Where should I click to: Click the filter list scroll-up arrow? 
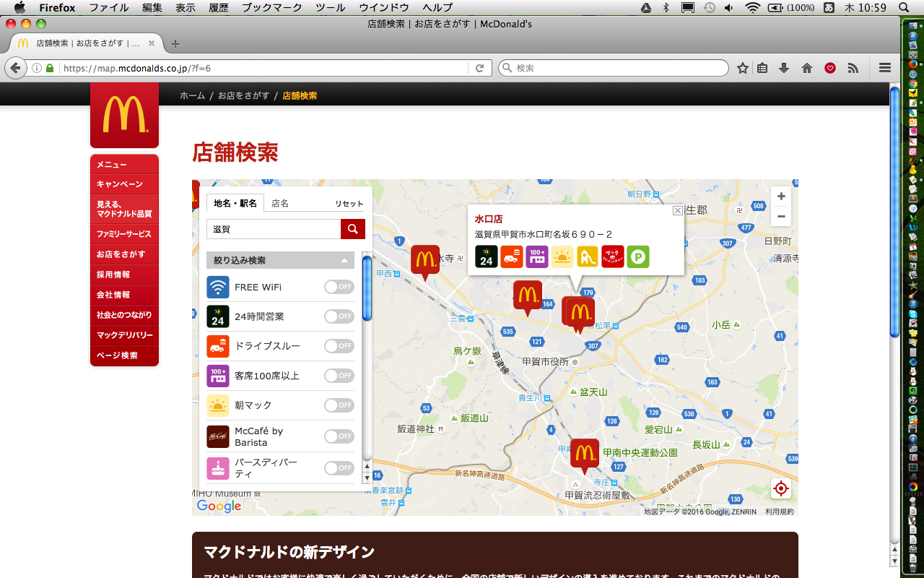367,467
